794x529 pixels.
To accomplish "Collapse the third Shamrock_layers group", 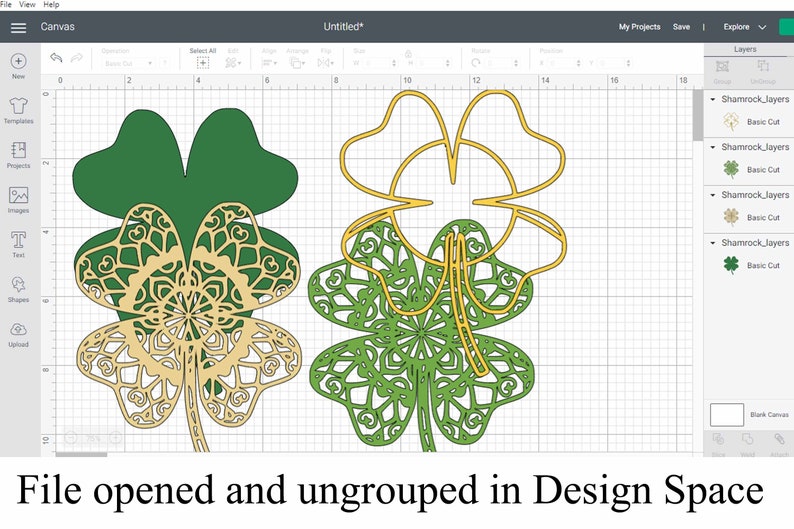I will tap(712, 195).
